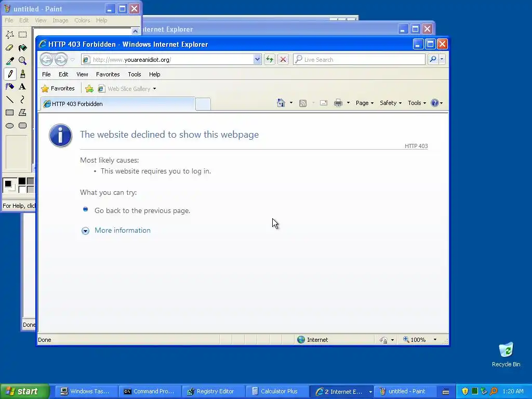The image size is (532, 399).
Task: Click the RSS feeds icon
Action: pos(303,103)
